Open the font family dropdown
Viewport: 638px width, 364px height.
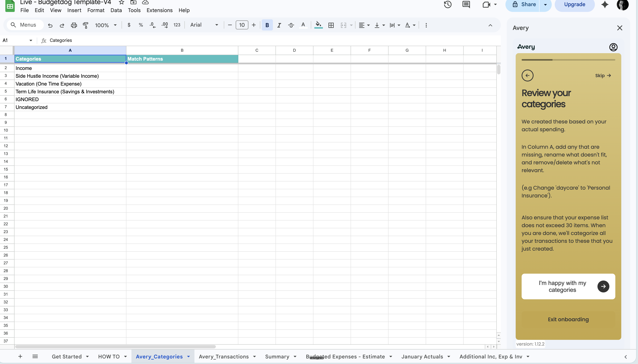204,25
